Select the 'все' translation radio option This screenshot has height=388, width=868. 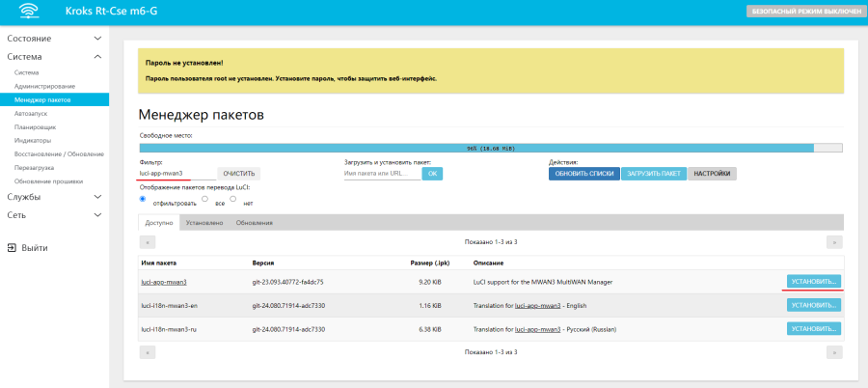click(x=204, y=199)
